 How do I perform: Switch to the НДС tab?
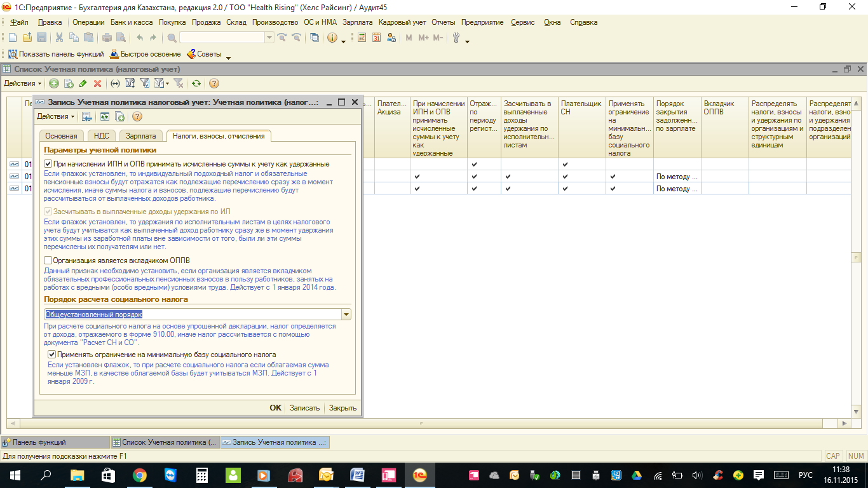102,136
